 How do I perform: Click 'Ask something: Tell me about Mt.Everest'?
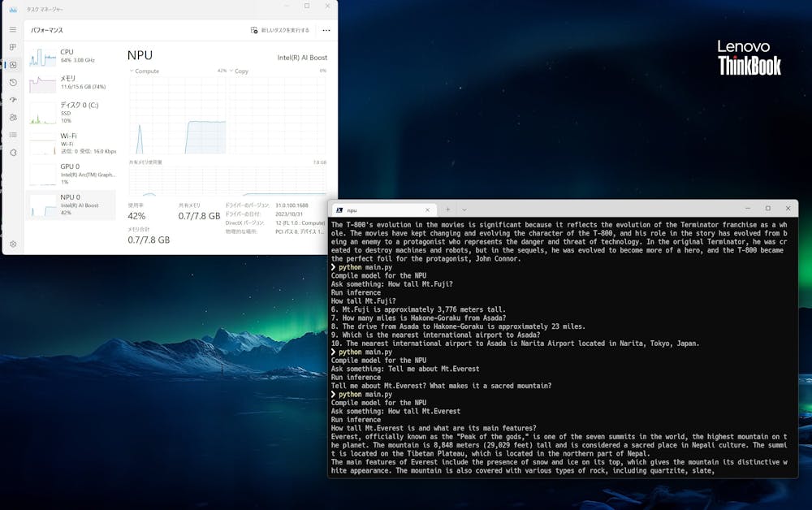pyautogui.click(x=405, y=370)
